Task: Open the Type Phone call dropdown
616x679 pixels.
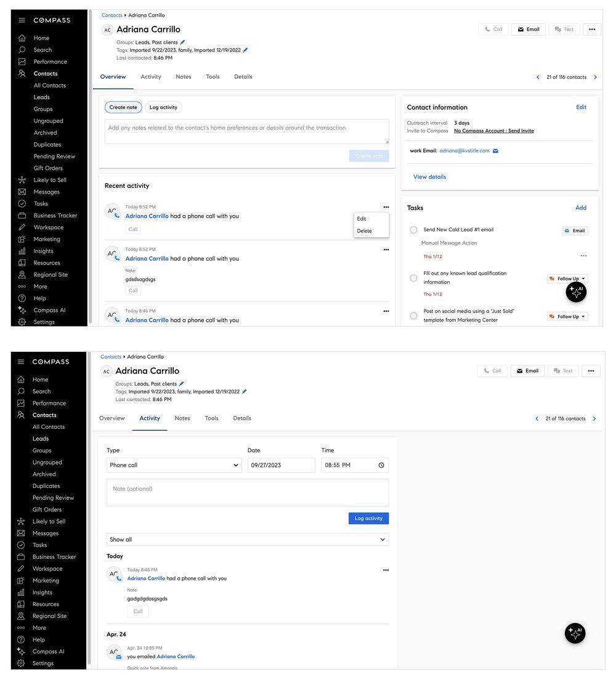Action: (x=174, y=465)
